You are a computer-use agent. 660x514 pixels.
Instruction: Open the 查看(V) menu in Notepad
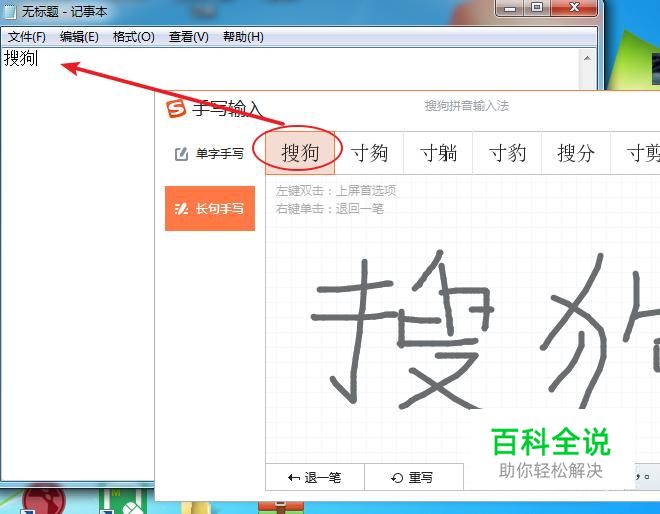point(189,37)
